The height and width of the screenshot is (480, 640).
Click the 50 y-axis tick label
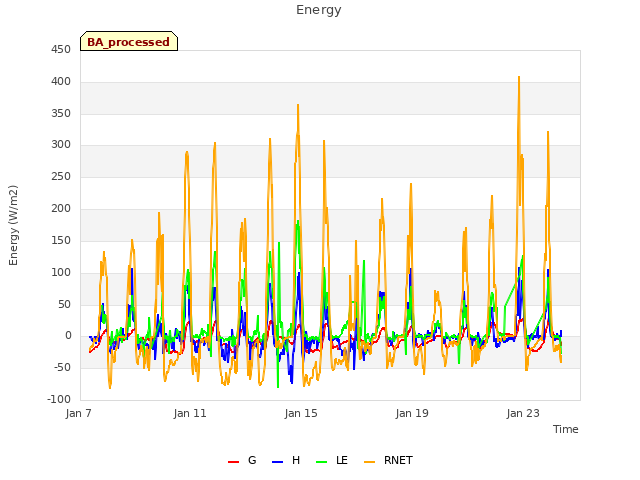coord(64,304)
